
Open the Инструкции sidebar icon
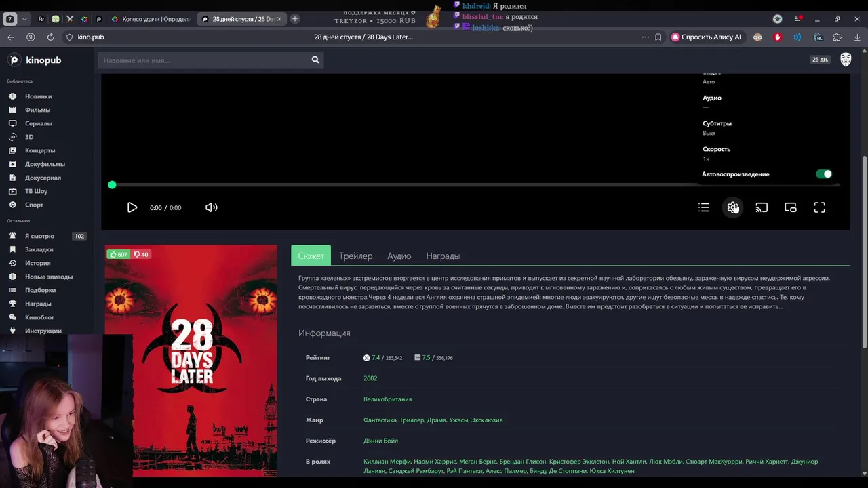pos(12,331)
